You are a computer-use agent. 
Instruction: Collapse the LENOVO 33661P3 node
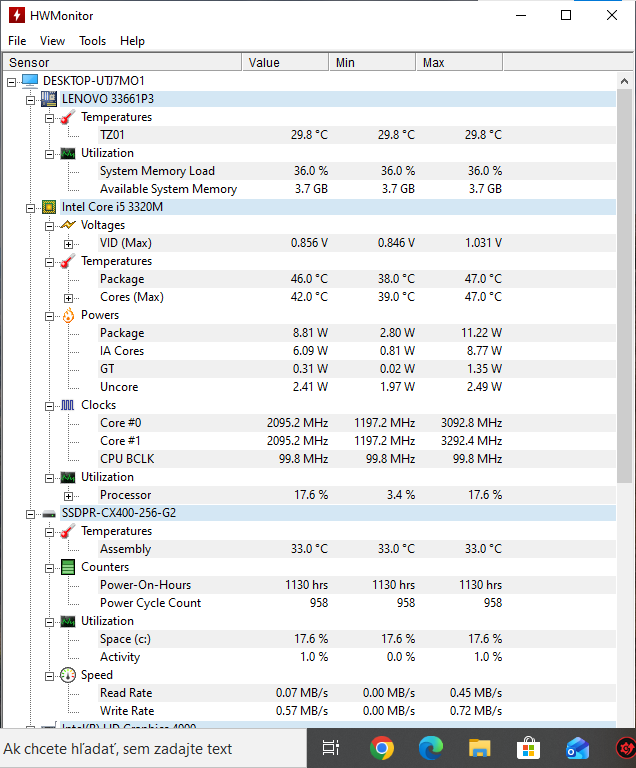[30, 100]
